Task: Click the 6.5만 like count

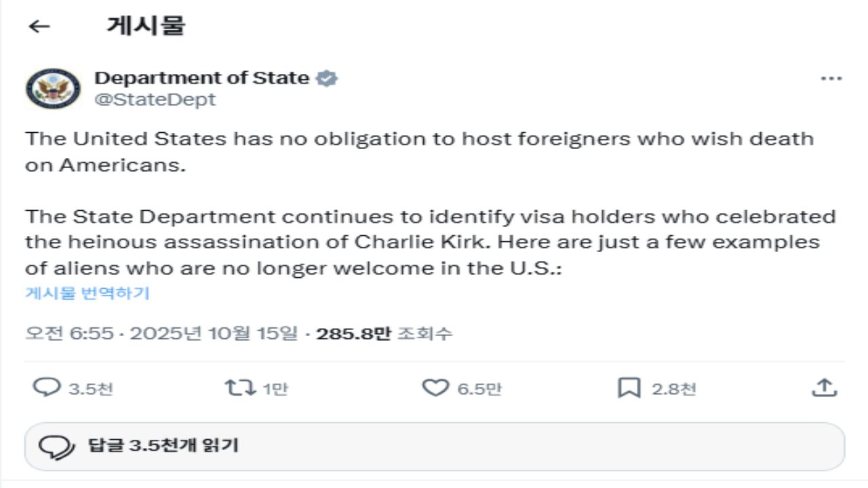Action: coord(479,389)
